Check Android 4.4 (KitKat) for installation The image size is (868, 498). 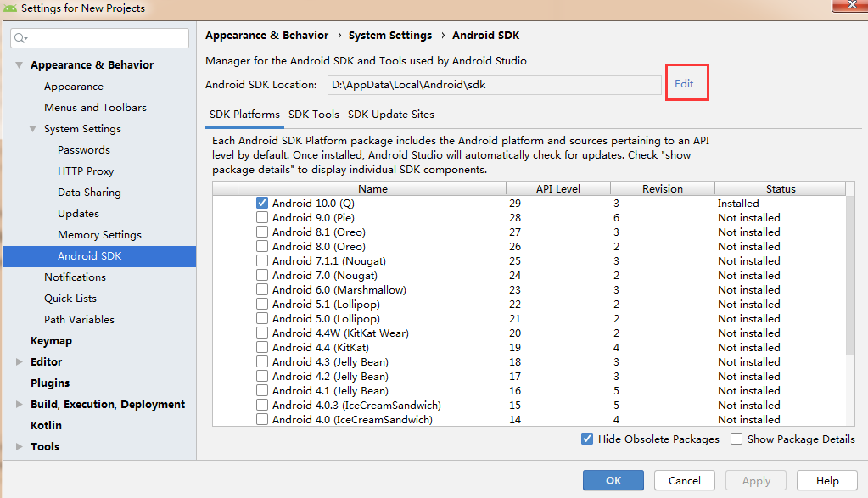(x=262, y=347)
